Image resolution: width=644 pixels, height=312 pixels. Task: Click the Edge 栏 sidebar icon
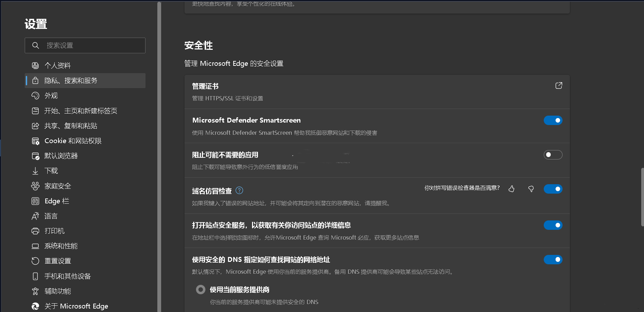click(x=35, y=201)
